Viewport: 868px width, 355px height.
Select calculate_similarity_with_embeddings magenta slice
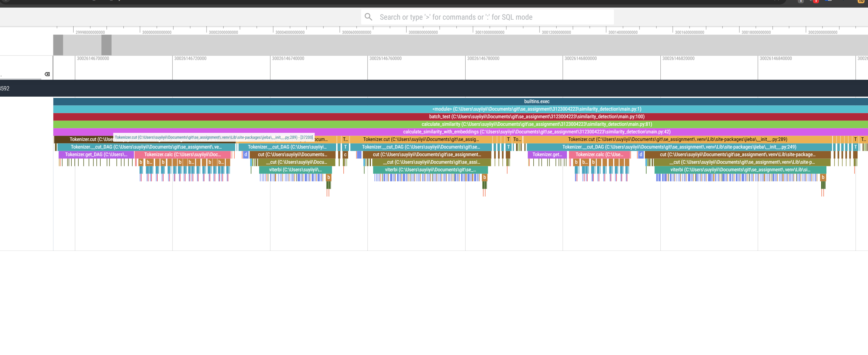click(536, 132)
